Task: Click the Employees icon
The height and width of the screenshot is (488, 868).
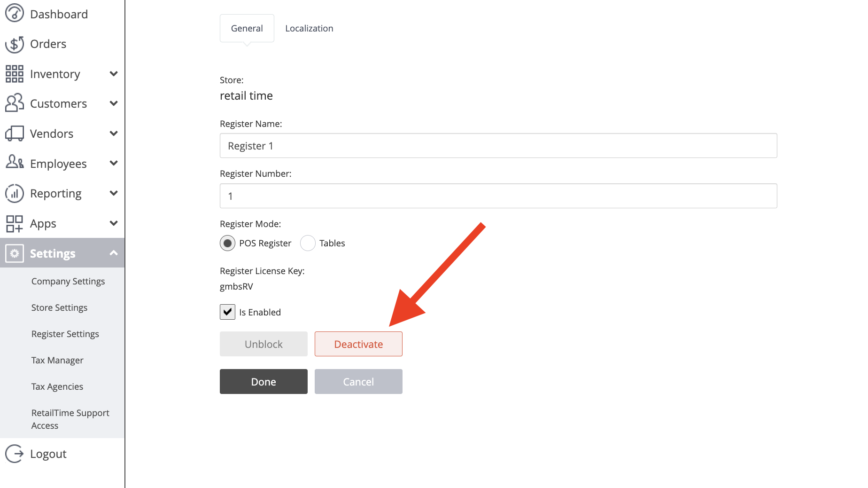Action: pyautogui.click(x=15, y=162)
